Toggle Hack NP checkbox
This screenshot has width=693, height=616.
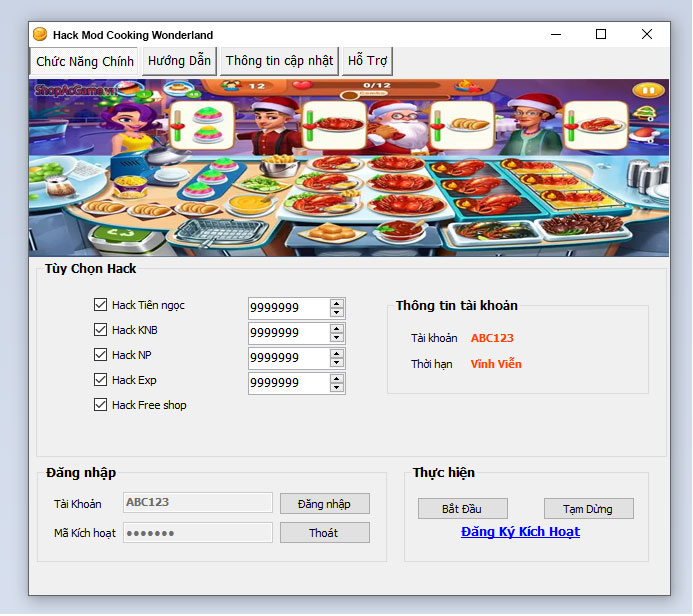pos(100,354)
